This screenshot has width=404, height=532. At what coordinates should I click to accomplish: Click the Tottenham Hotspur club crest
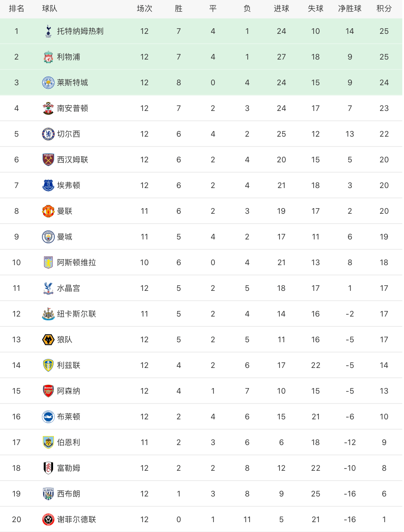pyautogui.click(x=48, y=31)
